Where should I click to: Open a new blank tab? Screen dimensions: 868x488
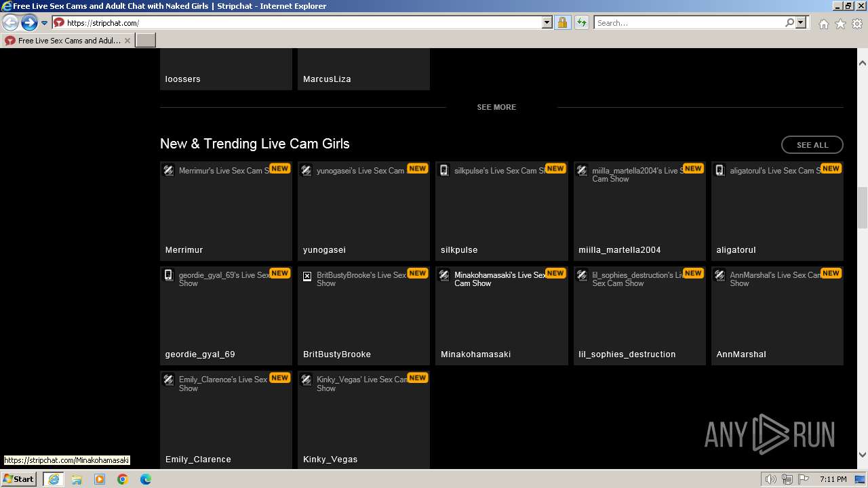point(146,41)
